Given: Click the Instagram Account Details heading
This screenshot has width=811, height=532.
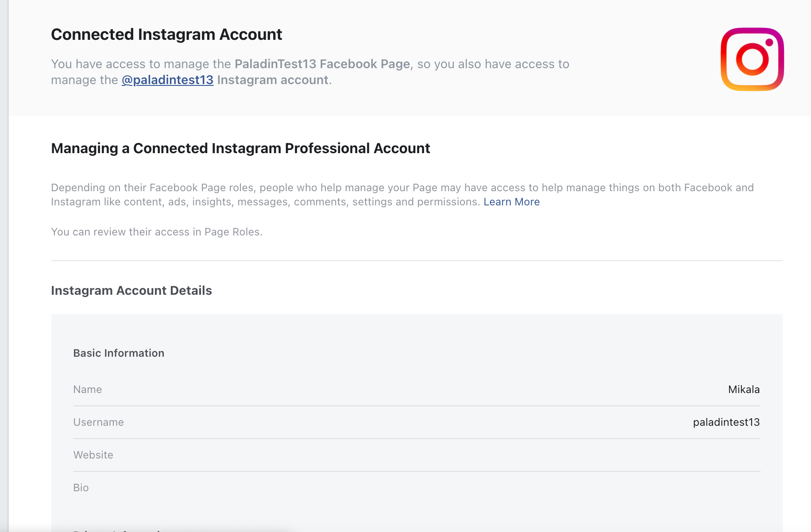Looking at the screenshot, I should click(131, 290).
